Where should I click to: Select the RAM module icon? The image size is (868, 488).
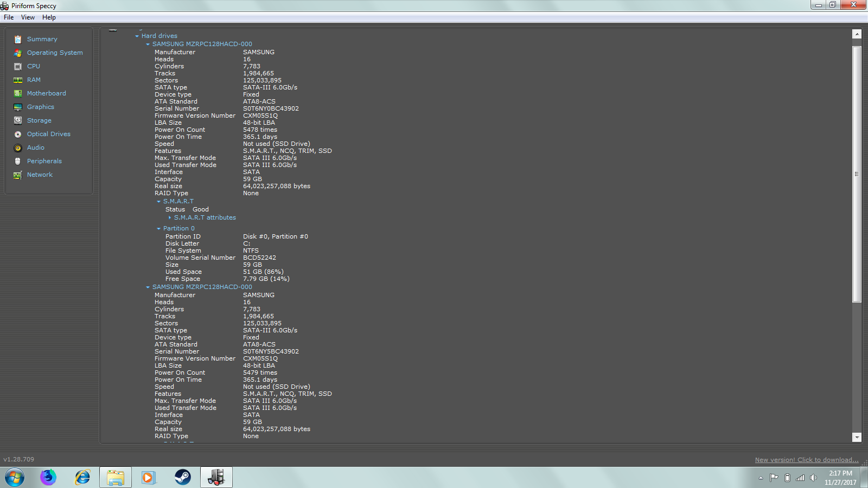(x=18, y=80)
